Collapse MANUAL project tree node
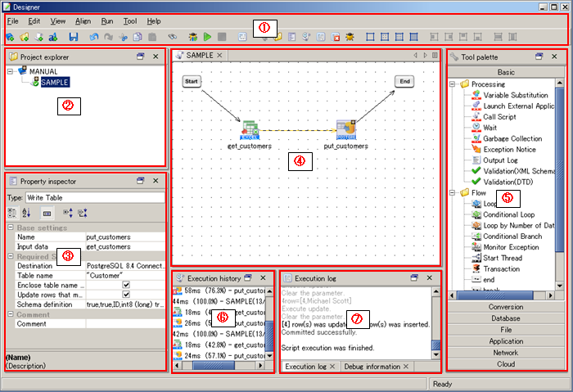 pos(11,72)
